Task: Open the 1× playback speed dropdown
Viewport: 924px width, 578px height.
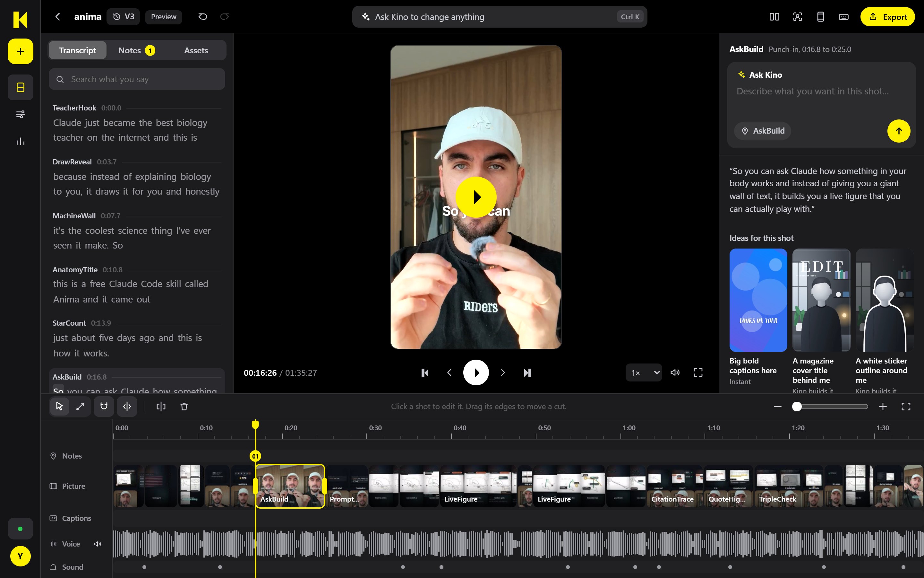Action: 644,373
